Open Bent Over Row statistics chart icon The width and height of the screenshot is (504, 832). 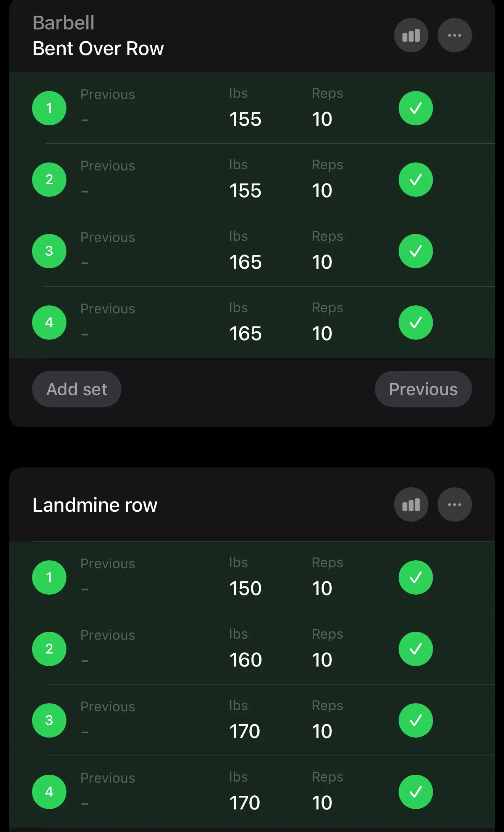tap(411, 36)
